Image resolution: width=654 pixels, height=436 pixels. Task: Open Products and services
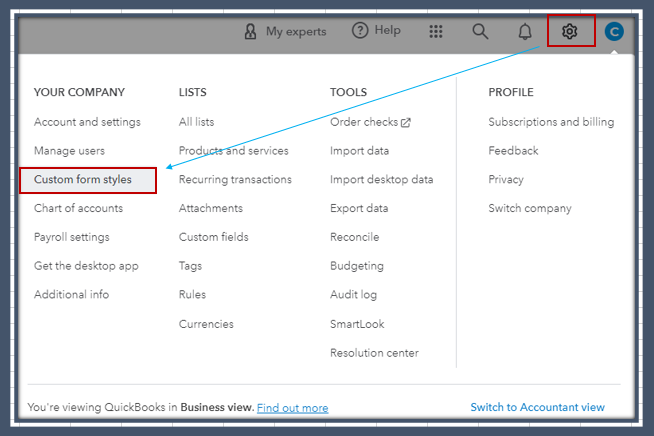click(x=234, y=151)
